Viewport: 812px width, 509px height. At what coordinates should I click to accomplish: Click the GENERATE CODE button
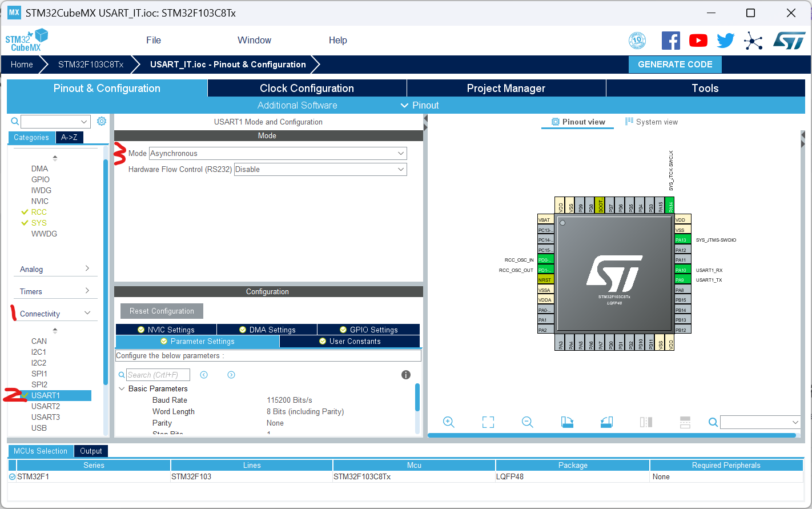coord(675,65)
